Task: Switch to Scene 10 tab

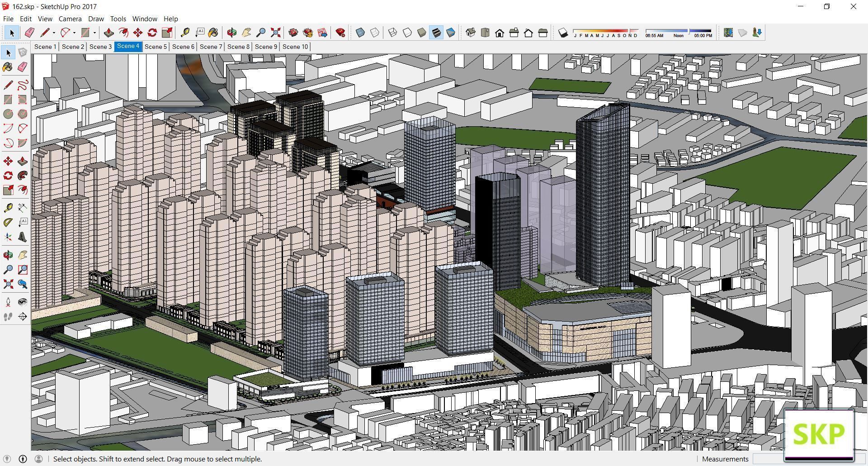Action: [x=295, y=47]
